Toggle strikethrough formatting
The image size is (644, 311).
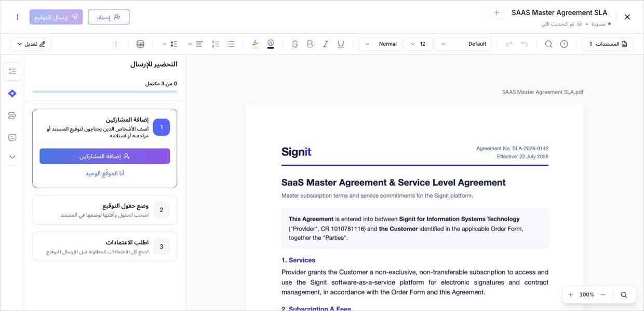click(x=295, y=44)
